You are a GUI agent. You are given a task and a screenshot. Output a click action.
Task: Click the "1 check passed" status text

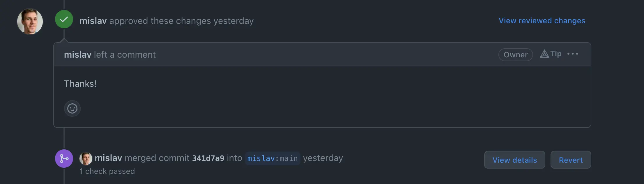coord(107,171)
